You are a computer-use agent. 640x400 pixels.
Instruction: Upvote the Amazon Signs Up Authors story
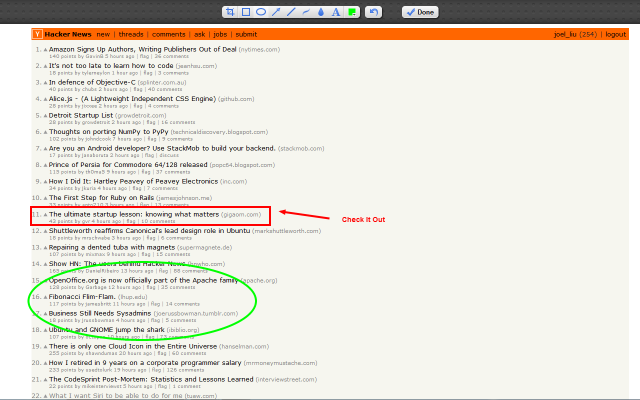pos(45,50)
